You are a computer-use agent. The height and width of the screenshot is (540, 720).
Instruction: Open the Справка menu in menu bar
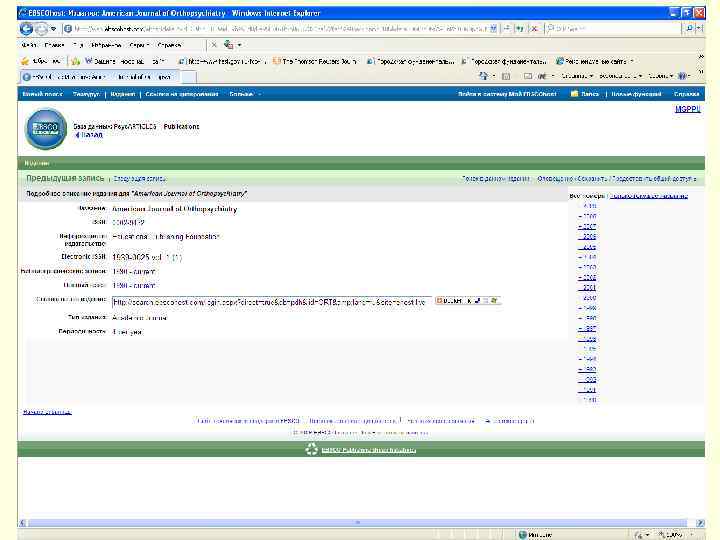pyautogui.click(x=169, y=45)
